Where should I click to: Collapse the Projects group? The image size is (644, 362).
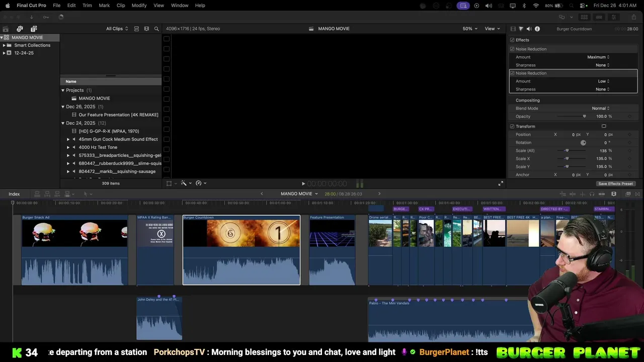(x=63, y=90)
